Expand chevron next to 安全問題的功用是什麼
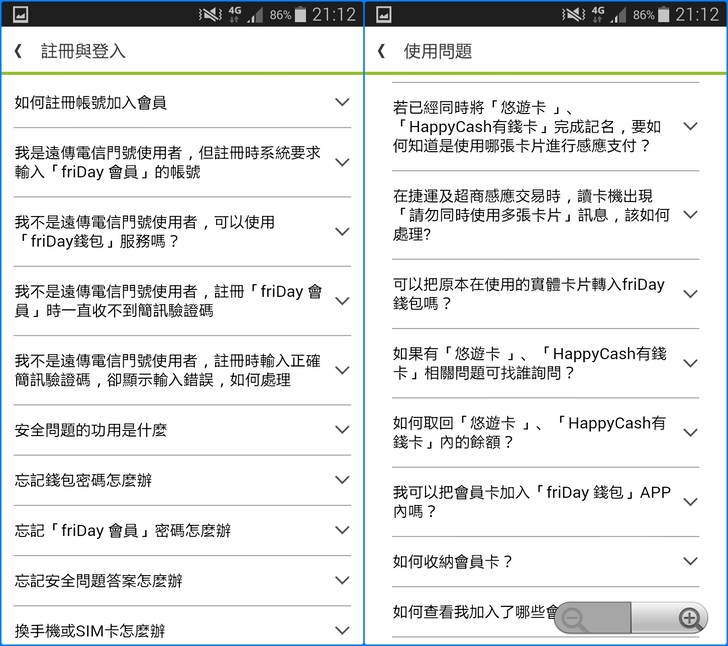This screenshot has height=646, width=728. pyautogui.click(x=342, y=430)
